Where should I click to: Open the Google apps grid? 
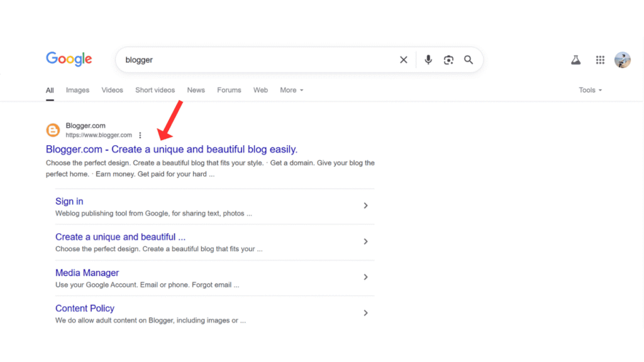coord(600,60)
